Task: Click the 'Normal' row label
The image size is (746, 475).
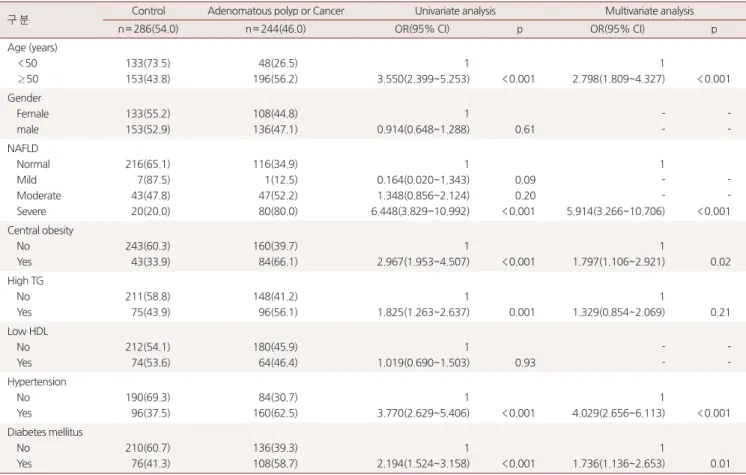Action: tap(33, 164)
